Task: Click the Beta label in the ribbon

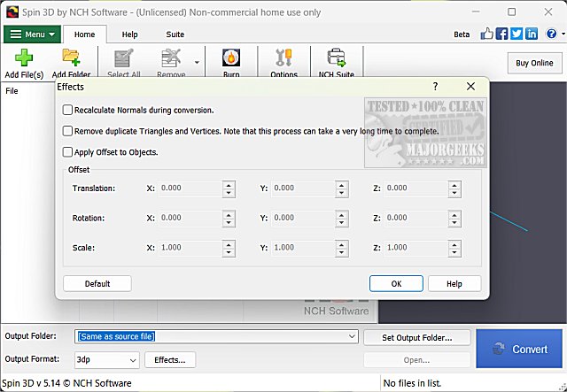Action: [462, 35]
